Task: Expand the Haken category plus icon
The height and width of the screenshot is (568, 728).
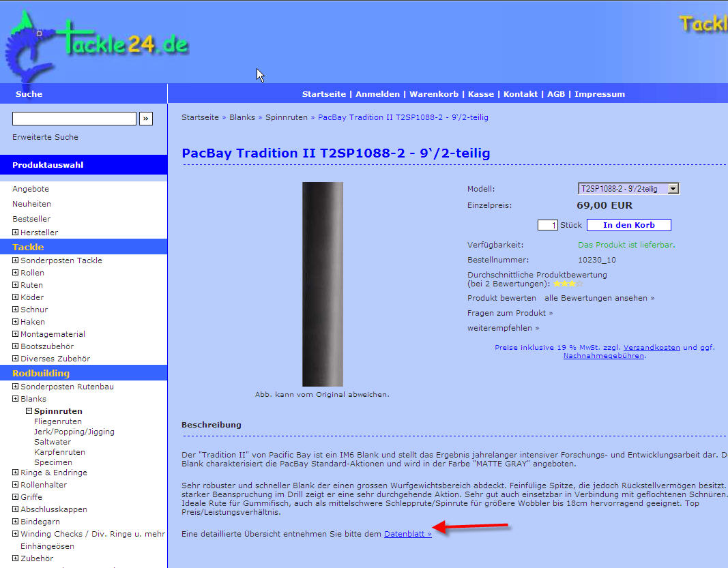Action: [x=15, y=322]
